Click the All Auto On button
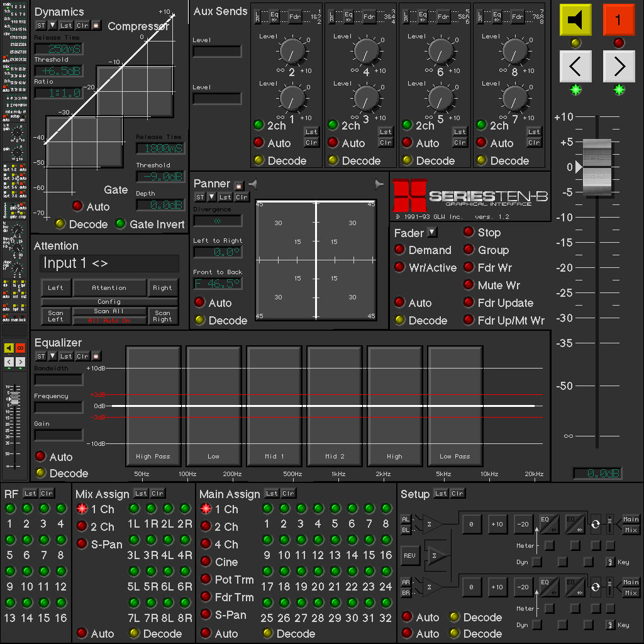 [x=109, y=321]
